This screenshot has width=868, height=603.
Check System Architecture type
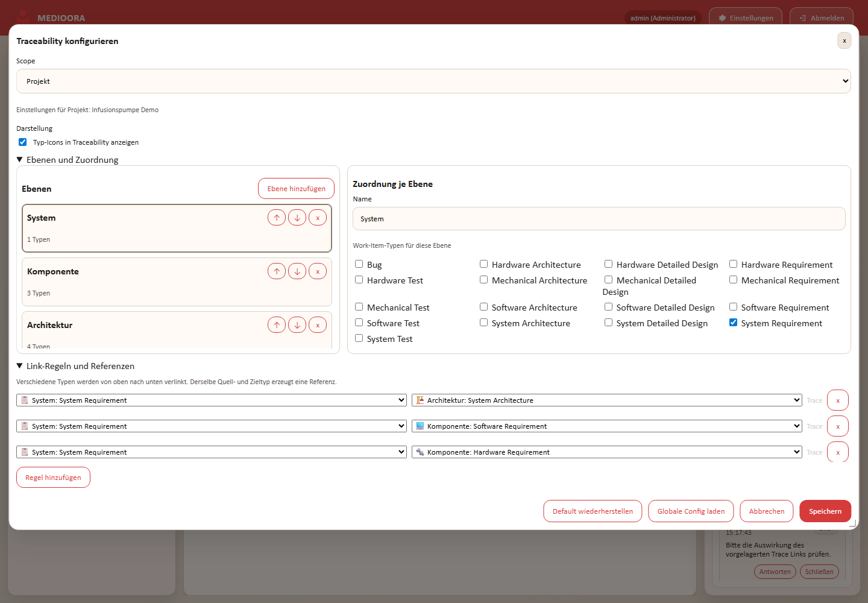click(x=484, y=323)
